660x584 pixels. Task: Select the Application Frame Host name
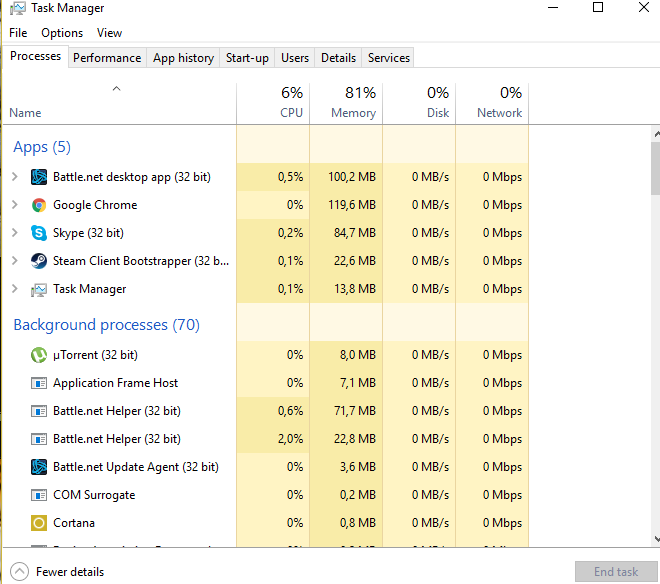[115, 383]
